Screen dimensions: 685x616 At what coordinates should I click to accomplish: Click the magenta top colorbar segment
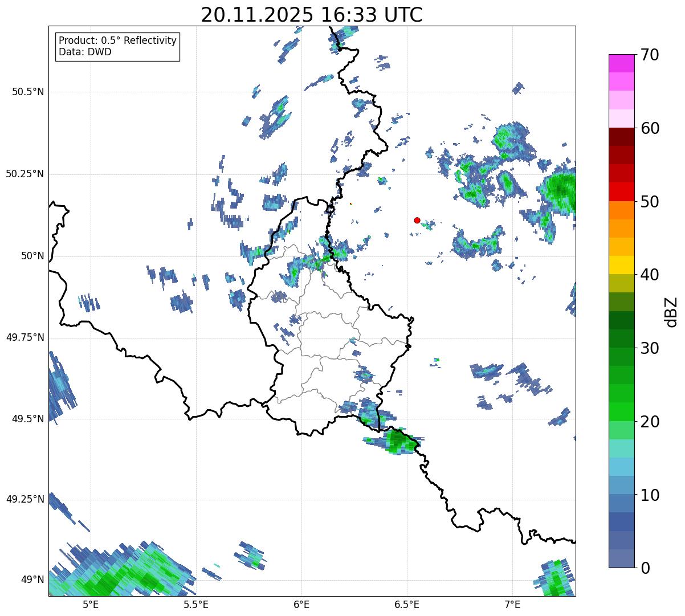coord(621,63)
